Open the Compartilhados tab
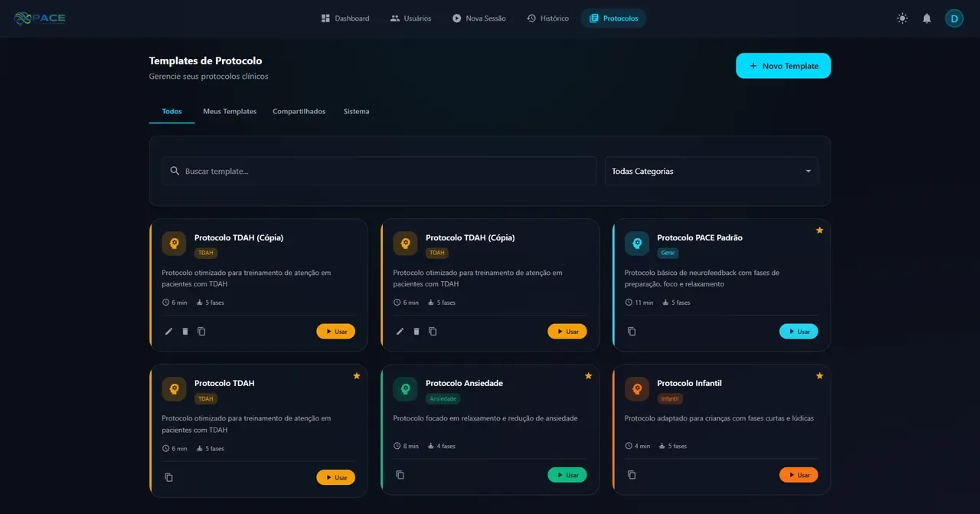Screen dimensions: 980x514 (x=299, y=111)
